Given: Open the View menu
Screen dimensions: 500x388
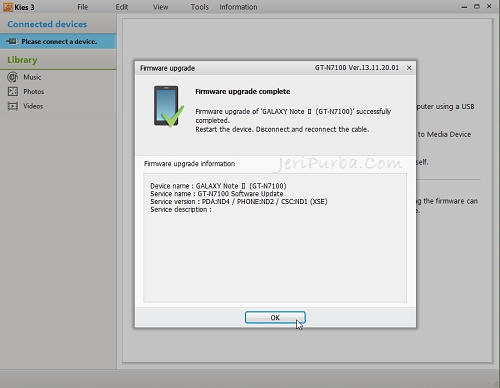Looking at the screenshot, I should point(160,7).
